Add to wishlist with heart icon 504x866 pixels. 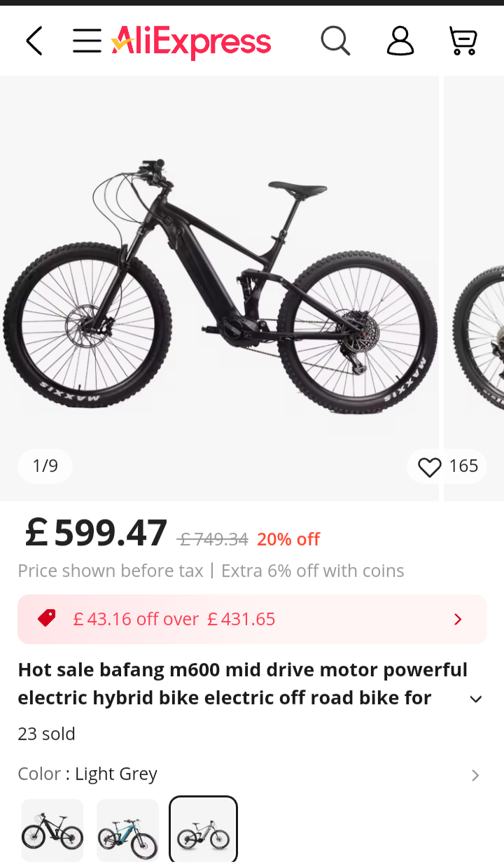(x=429, y=467)
